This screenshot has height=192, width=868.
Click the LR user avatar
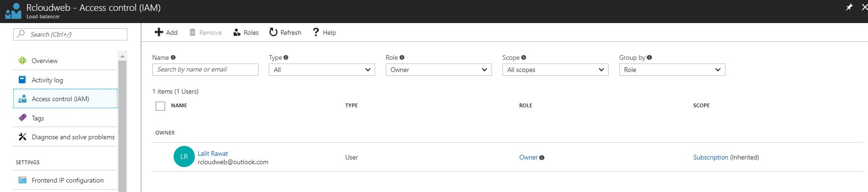(x=184, y=157)
